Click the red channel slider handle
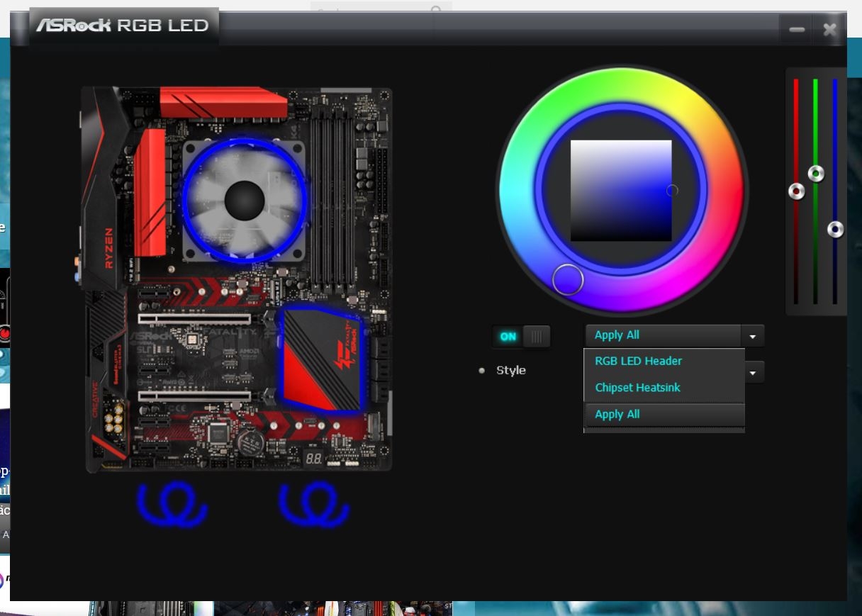Image resolution: width=862 pixels, height=616 pixels. [797, 191]
